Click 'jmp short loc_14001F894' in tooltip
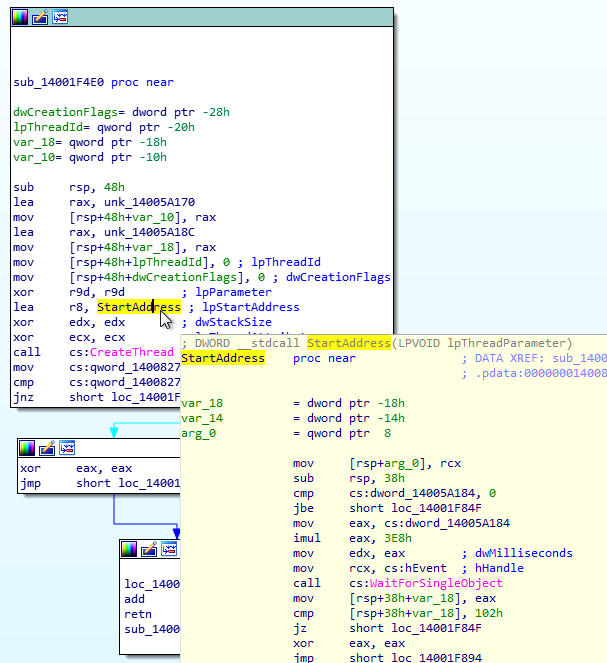Screen dimensions: 607x663 (x=387, y=658)
